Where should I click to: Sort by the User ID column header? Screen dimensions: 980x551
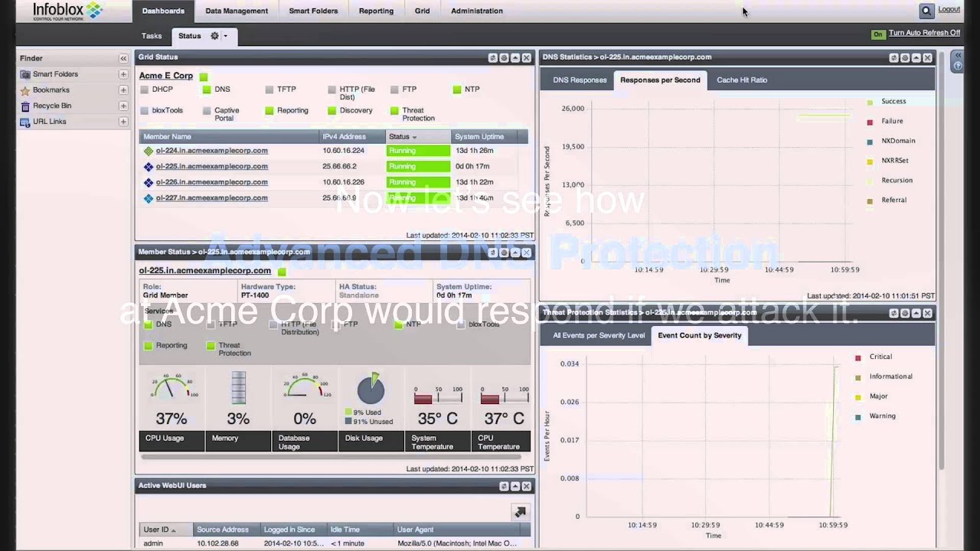pos(165,530)
